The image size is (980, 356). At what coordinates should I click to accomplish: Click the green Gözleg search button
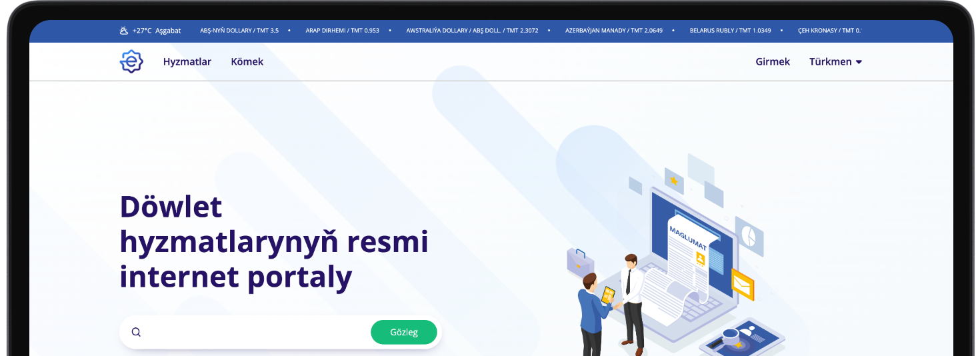click(404, 332)
